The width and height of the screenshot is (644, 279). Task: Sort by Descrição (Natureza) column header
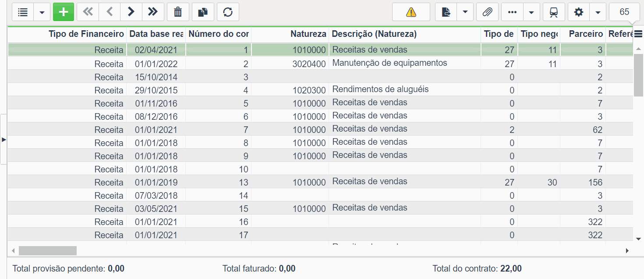(405, 34)
